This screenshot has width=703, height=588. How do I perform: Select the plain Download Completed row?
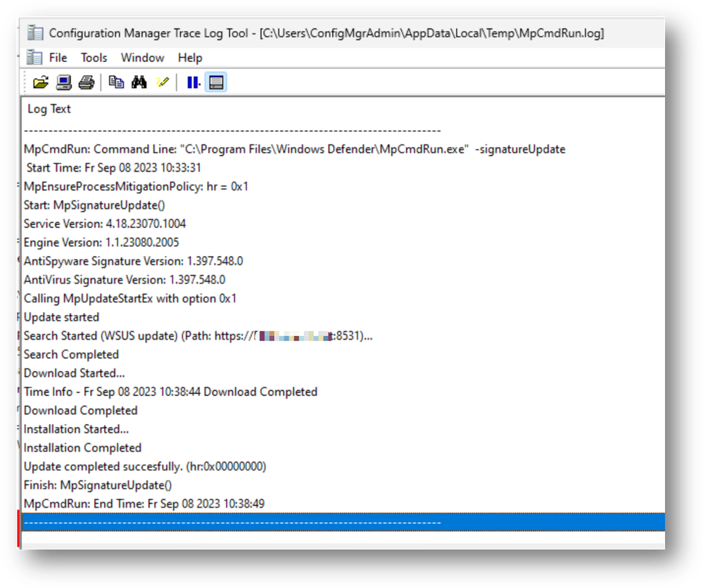tap(343, 411)
